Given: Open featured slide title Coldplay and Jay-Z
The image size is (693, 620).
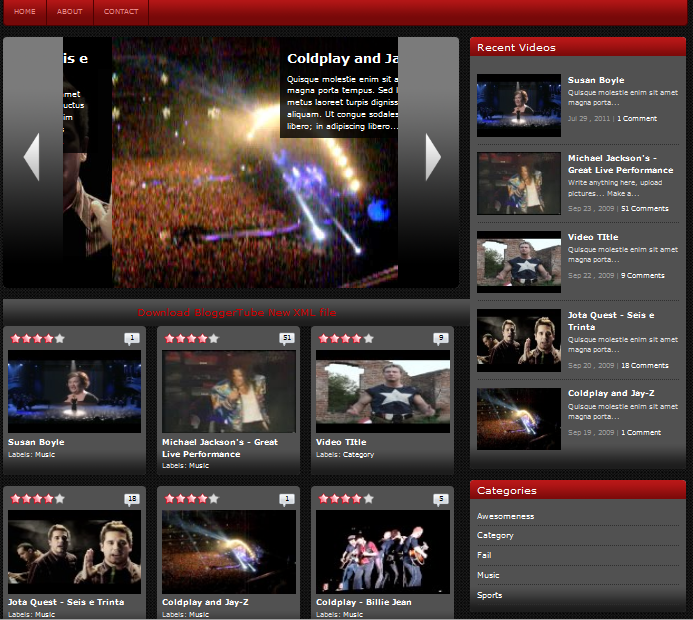Looking at the screenshot, I should (342, 58).
